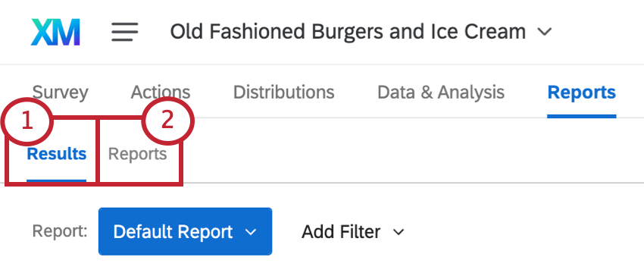Open the Default Report dropdown
This screenshot has width=644, height=276.
185,231
